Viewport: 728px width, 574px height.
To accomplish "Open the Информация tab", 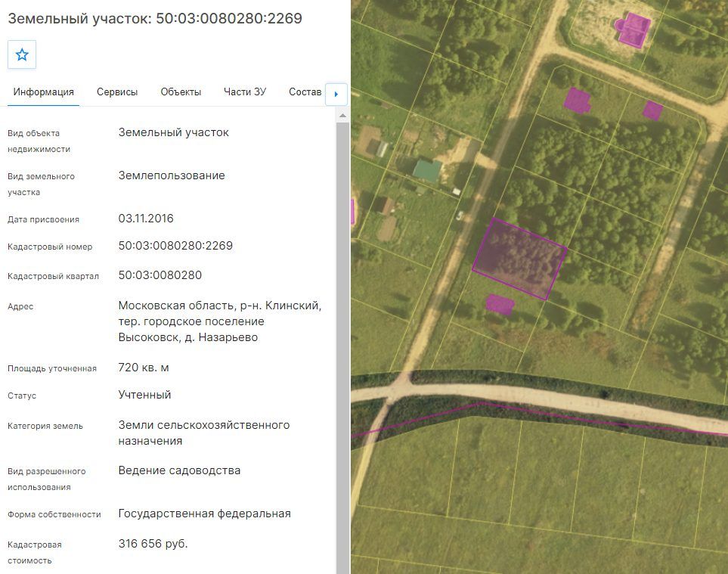I will [x=44, y=92].
